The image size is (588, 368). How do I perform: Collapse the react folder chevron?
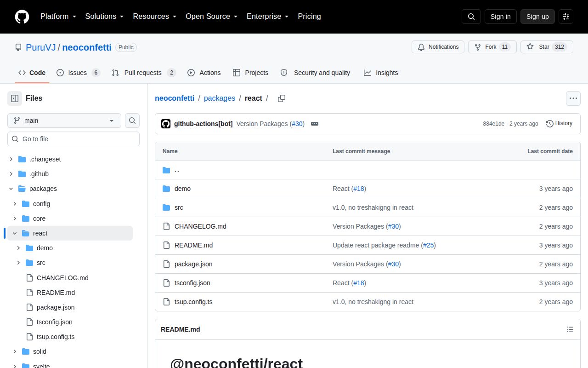[15, 233]
